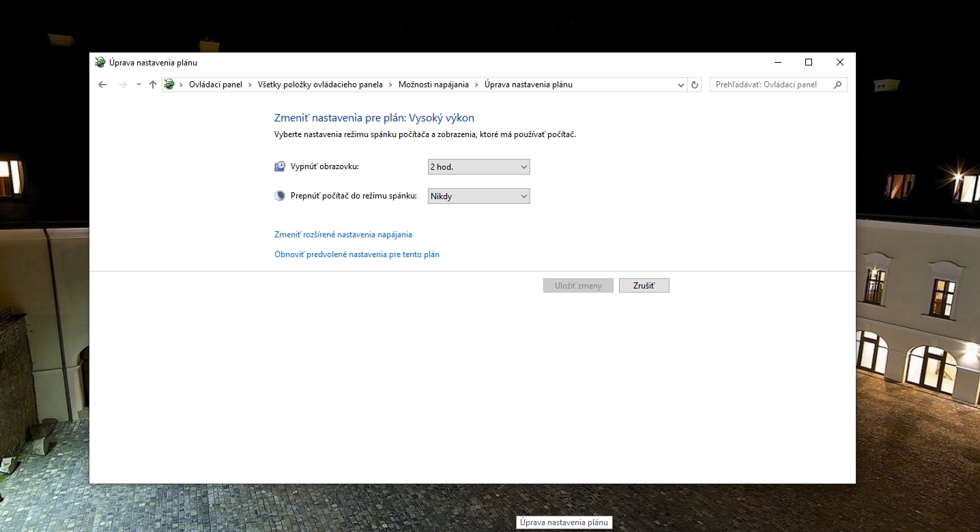The width and height of the screenshot is (980, 532).
Task: Focus the Prehľadávať: Ovládací panel search field
Action: [770, 85]
